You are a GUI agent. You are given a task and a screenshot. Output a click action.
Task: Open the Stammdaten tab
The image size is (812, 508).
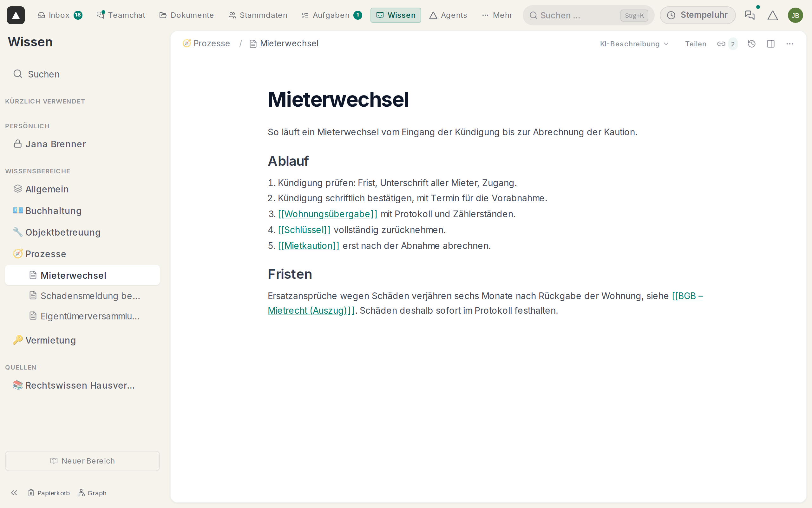258,15
